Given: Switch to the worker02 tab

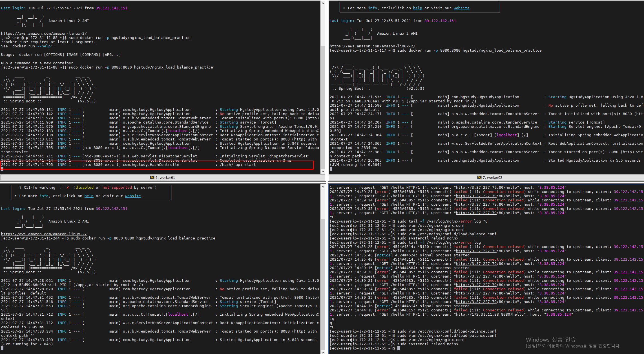Looking at the screenshot, I should tap(493, 177).
